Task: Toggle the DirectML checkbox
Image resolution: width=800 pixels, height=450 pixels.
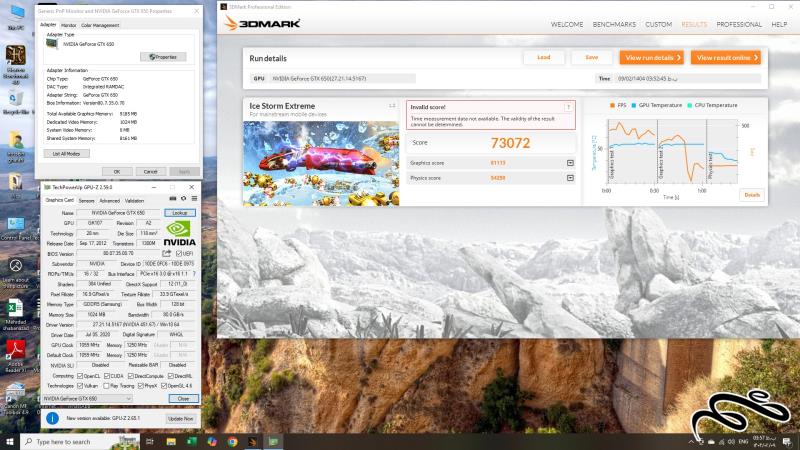Action: coord(171,376)
